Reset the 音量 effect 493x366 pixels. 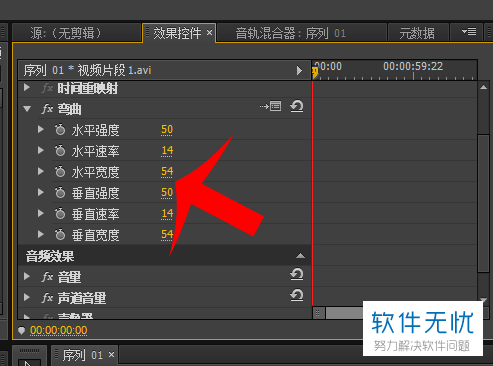tap(296, 274)
